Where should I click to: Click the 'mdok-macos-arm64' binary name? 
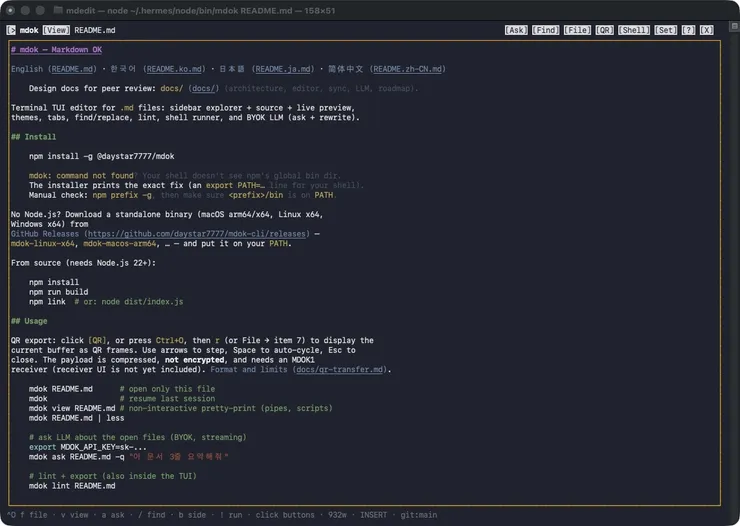(x=120, y=243)
